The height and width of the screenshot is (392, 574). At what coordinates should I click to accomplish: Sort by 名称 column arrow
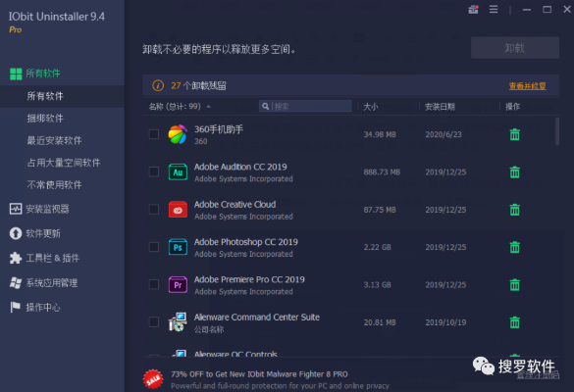pos(209,107)
